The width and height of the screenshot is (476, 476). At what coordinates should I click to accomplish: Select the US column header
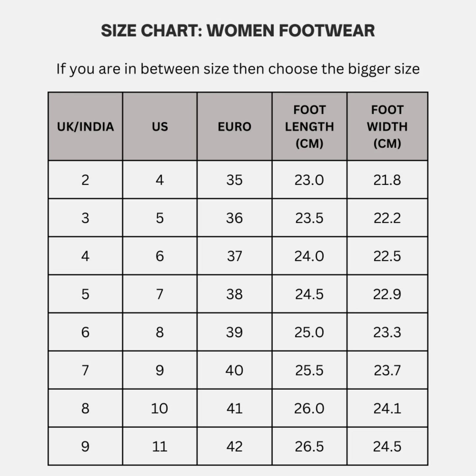click(x=160, y=127)
